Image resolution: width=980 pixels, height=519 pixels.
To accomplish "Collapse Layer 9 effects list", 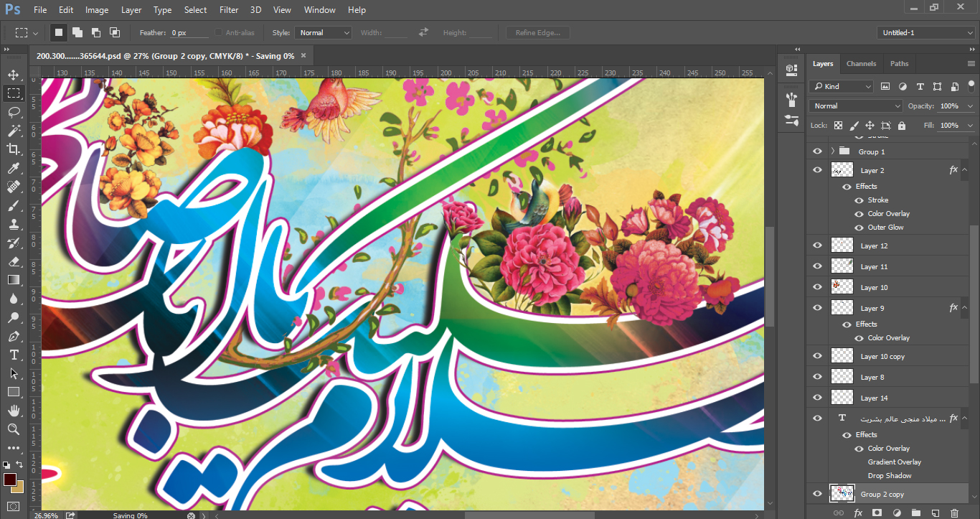I will (964, 308).
